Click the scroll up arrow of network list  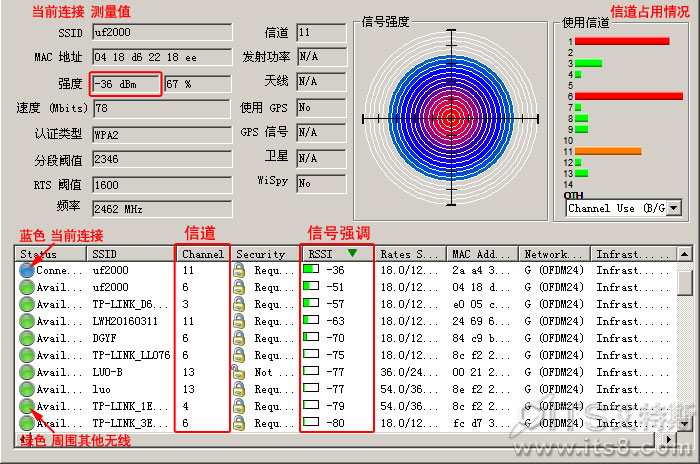click(x=684, y=254)
